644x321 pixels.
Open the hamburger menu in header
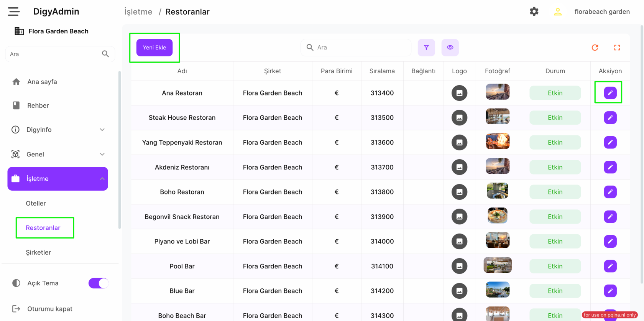point(14,12)
